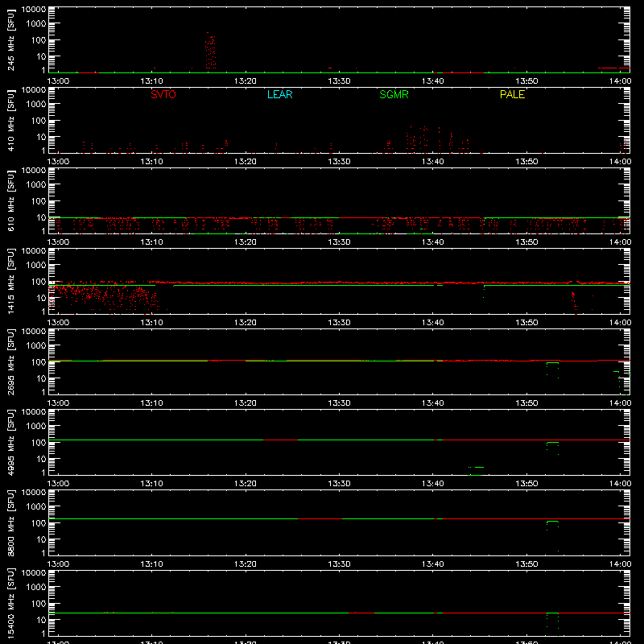Click the red SVTO station label
This screenshot has height=644, width=644.
[x=163, y=94]
